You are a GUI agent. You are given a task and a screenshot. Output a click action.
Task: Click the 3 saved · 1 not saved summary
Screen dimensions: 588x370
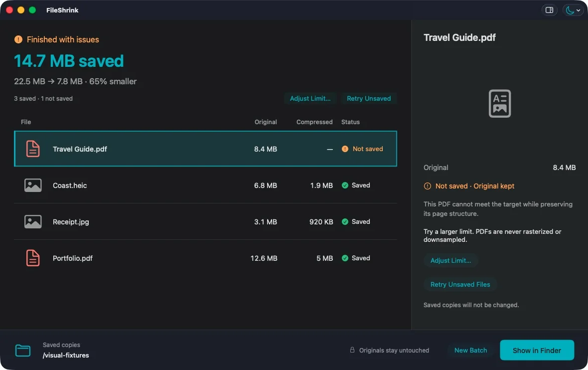43,99
